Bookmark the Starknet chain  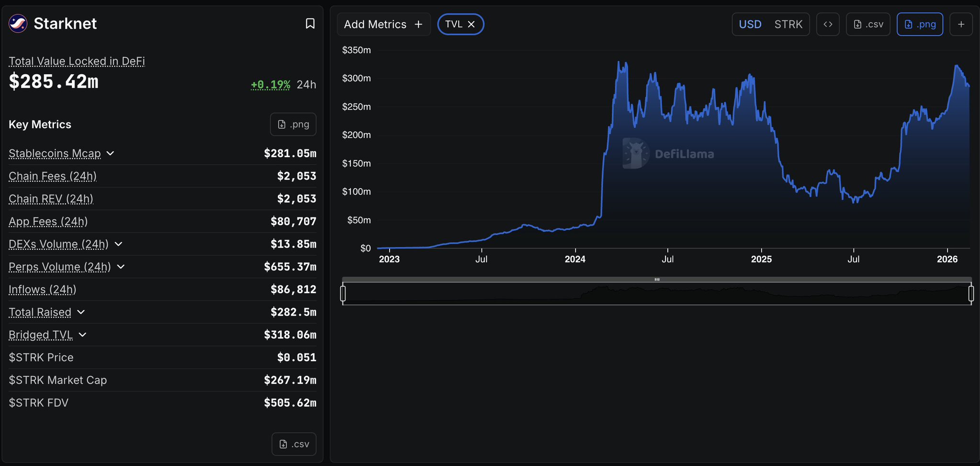(310, 23)
